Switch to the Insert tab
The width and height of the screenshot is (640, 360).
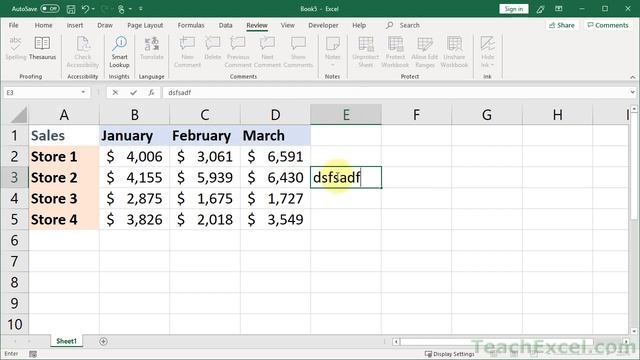pos(75,25)
